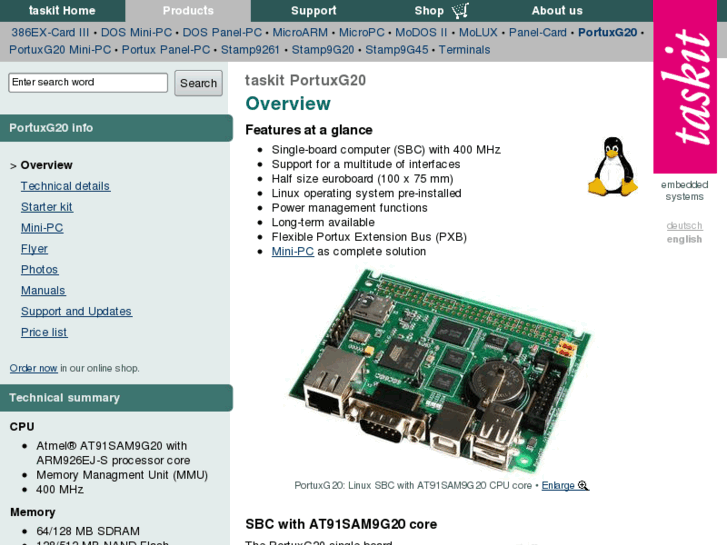Open the Manuals sidebar link
Screen dimensions: 727x545
[43, 290]
